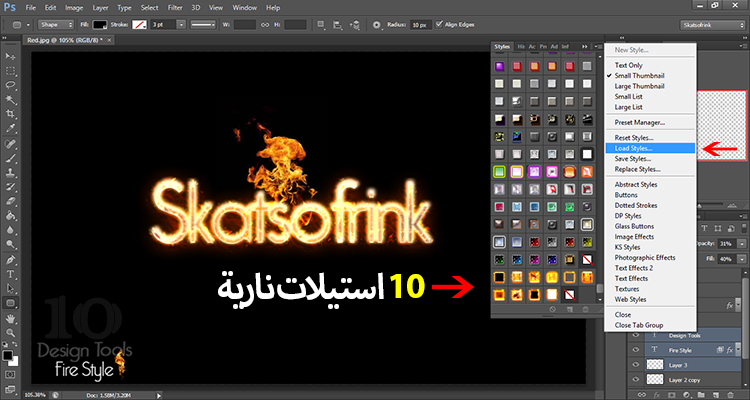Choose Load Styles from the panel menu
Screen dimensions: 750x400
pyautogui.click(x=633, y=148)
